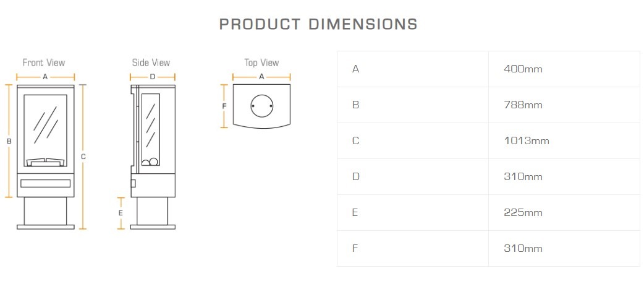Click the log pile in Front View
Screen dimensions: 644x302
pyautogui.click(x=45, y=162)
